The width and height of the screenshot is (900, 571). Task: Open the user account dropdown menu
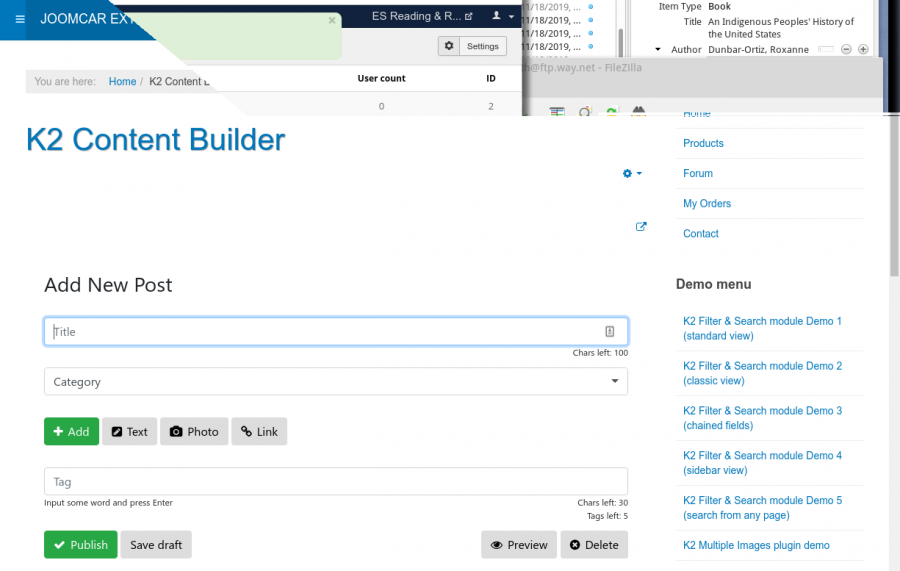503,16
